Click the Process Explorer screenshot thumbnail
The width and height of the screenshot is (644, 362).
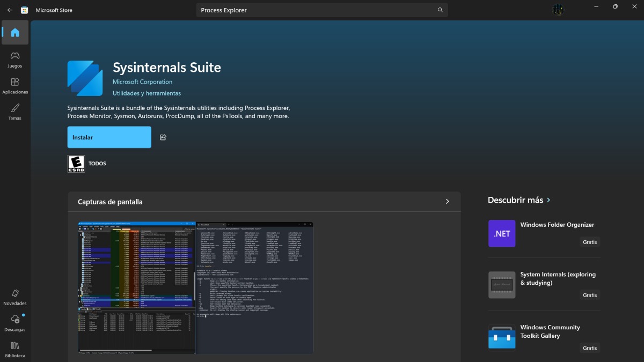pyautogui.click(x=136, y=287)
